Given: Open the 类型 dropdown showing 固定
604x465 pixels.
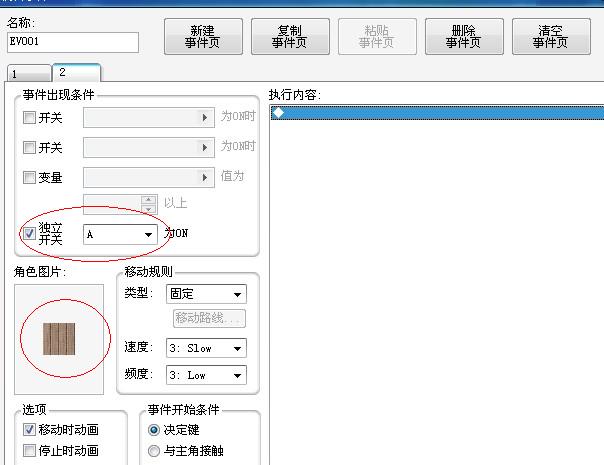Looking at the screenshot, I should tap(206, 294).
